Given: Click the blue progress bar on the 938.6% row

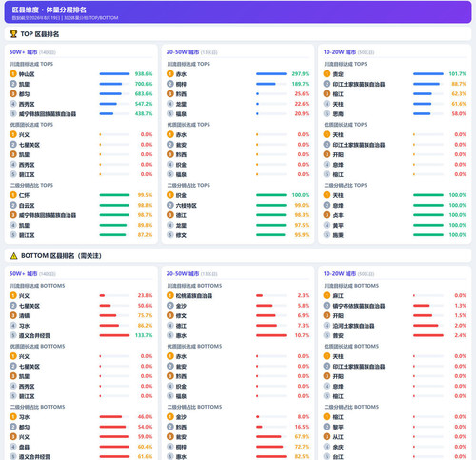Looking at the screenshot, I should point(114,74).
